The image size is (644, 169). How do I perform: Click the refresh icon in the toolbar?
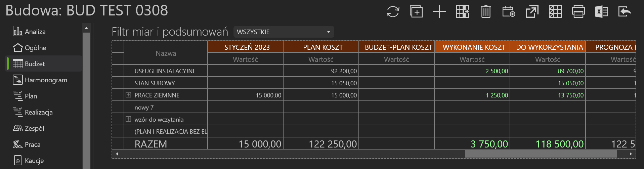(393, 12)
